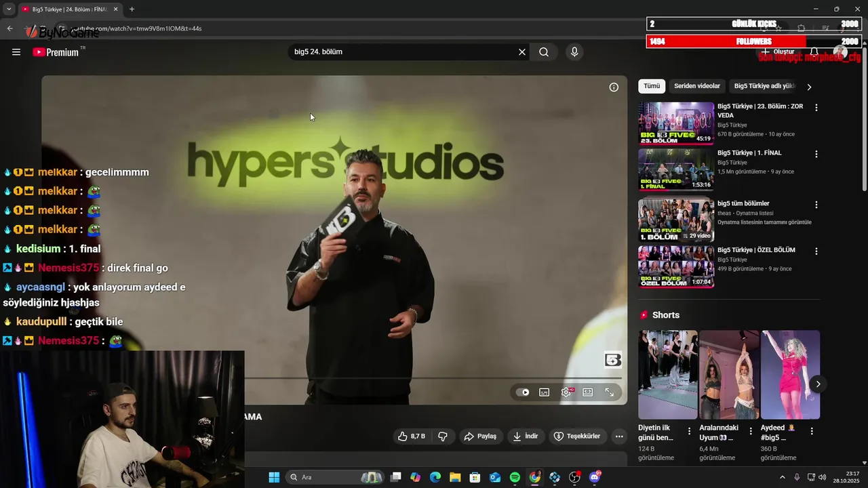Screen dimensions: 868x488
Task: Select the Tümü filter chip
Action: click(x=652, y=86)
